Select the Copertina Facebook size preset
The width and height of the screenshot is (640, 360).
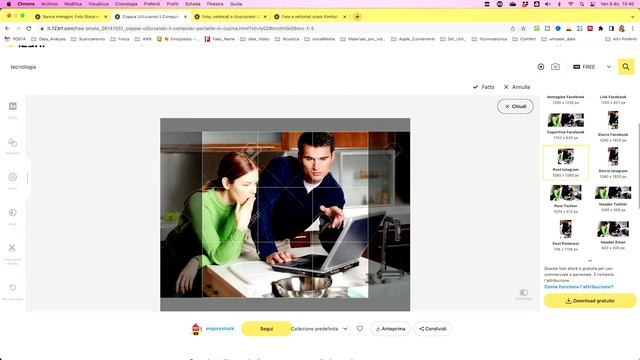565,126
